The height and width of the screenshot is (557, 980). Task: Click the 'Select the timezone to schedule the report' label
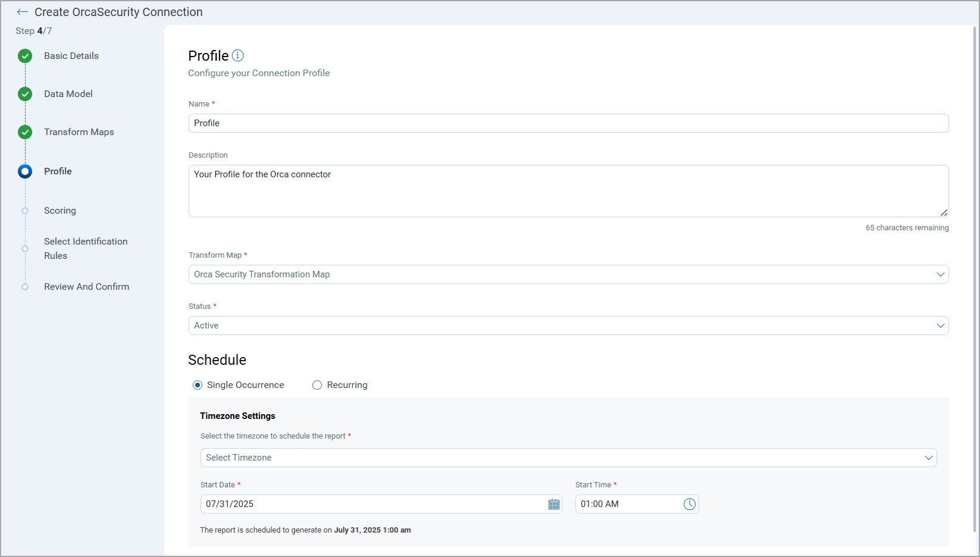pyautogui.click(x=273, y=436)
